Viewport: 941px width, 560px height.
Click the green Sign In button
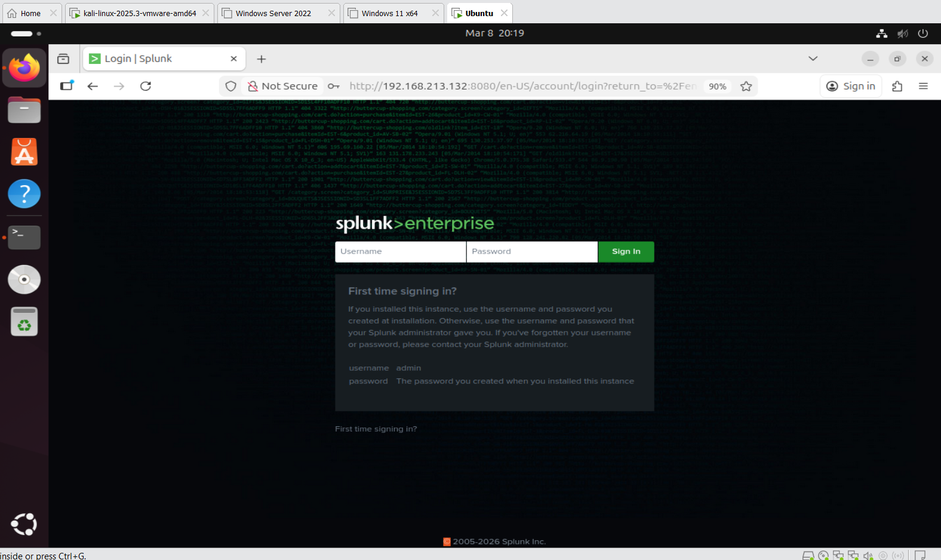(626, 251)
